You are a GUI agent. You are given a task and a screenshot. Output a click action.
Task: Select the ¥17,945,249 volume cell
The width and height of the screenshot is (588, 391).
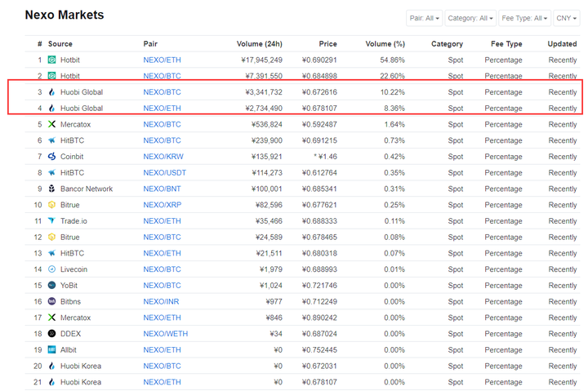(262, 60)
